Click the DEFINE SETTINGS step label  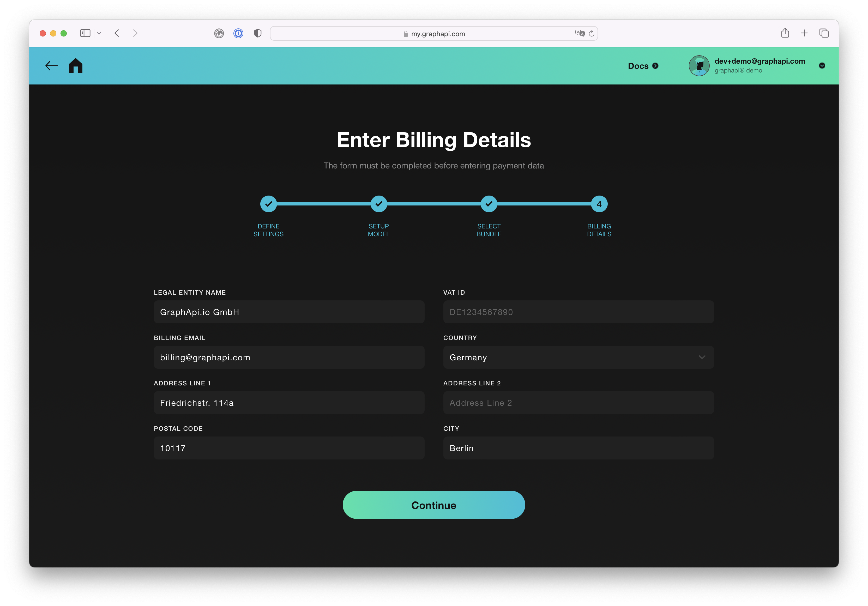click(x=268, y=230)
